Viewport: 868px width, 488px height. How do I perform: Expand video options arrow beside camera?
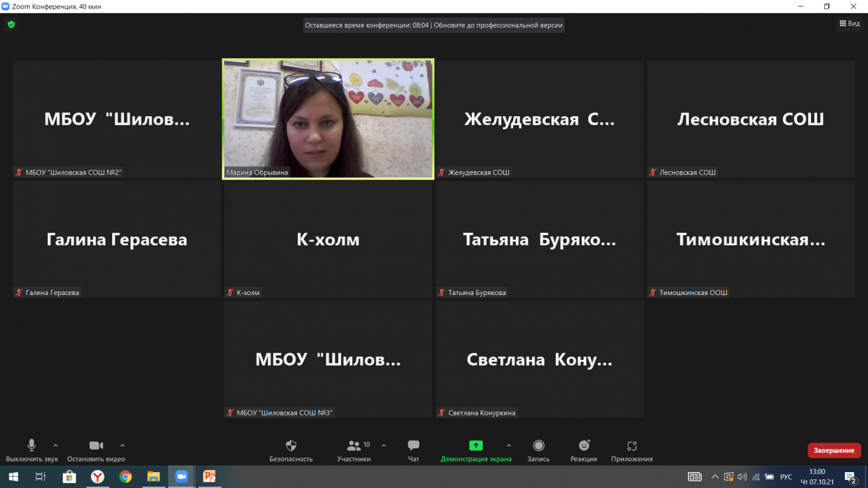click(x=123, y=446)
